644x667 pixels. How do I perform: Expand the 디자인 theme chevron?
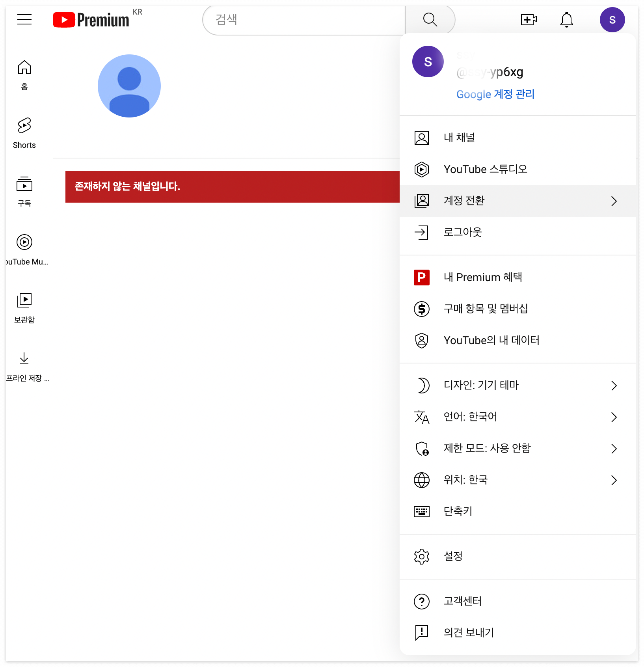[x=614, y=386]
